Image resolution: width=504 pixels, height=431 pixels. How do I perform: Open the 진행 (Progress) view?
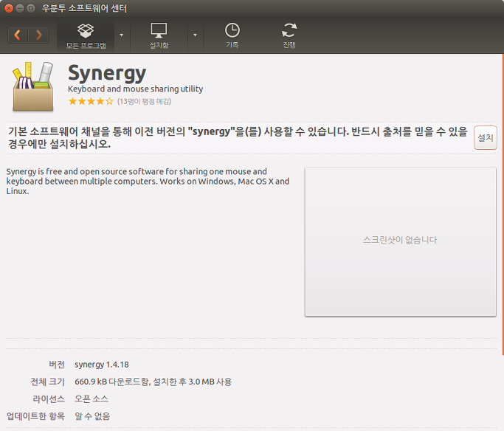coord(289,35)
